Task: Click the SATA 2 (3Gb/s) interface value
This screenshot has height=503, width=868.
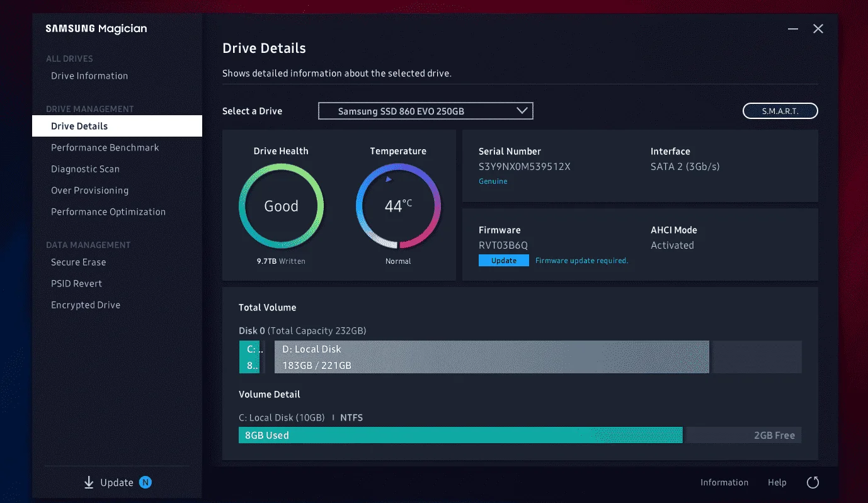Action: point(685,167)
